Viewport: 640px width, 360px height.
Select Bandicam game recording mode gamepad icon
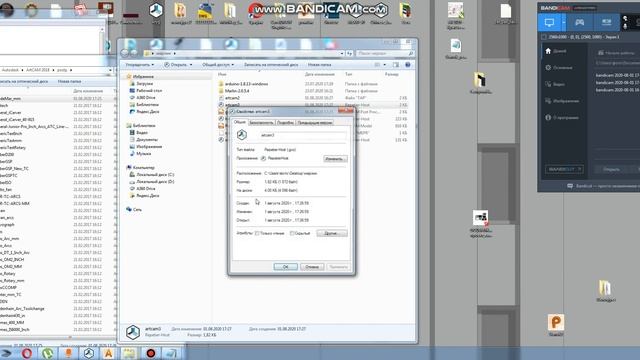pyautogui.click(x=580, y=22)
